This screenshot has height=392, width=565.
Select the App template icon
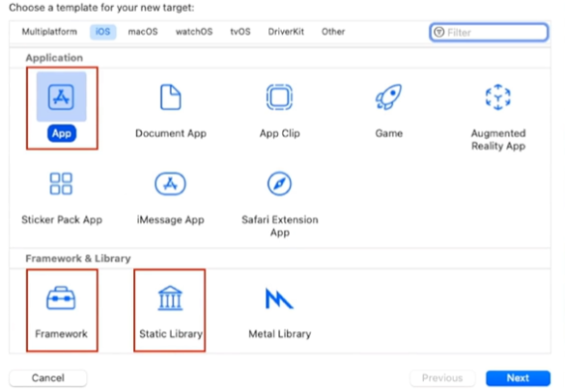(61, 97)
